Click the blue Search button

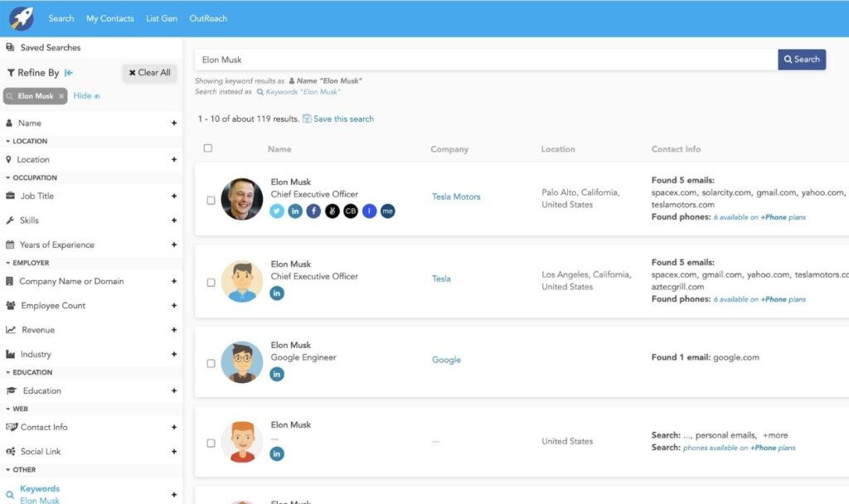802,60
